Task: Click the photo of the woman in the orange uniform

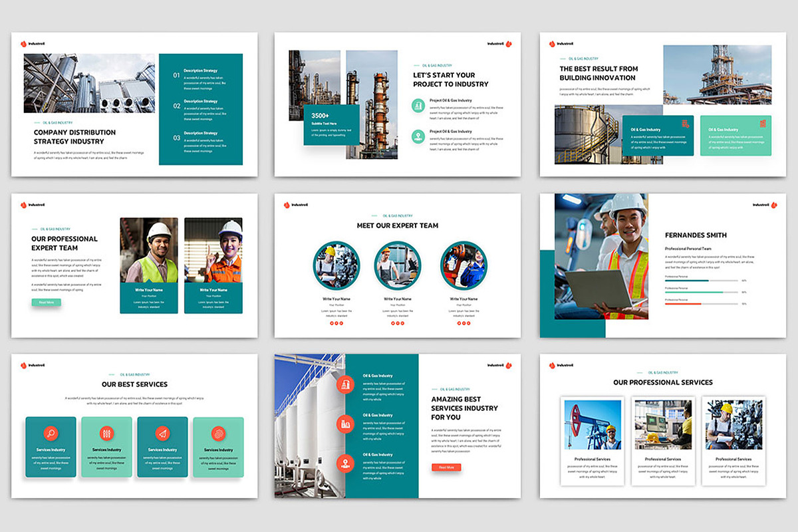Action: [213, 250]
